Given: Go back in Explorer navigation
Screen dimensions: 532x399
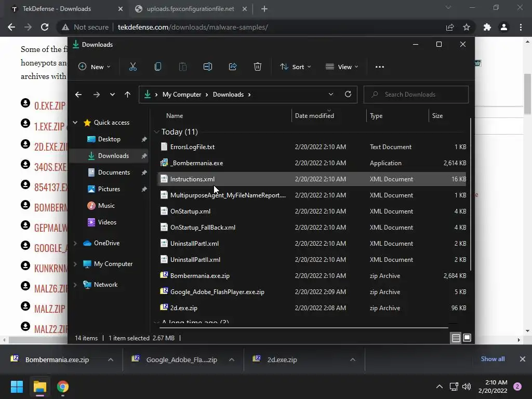Looking at the screenshot, I should click(x=78, y=95).
